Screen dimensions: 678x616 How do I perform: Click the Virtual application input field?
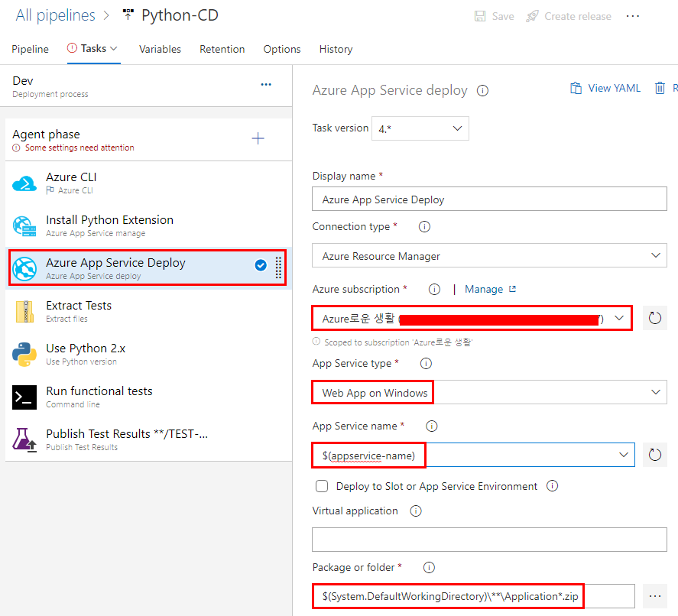(489, 540)
